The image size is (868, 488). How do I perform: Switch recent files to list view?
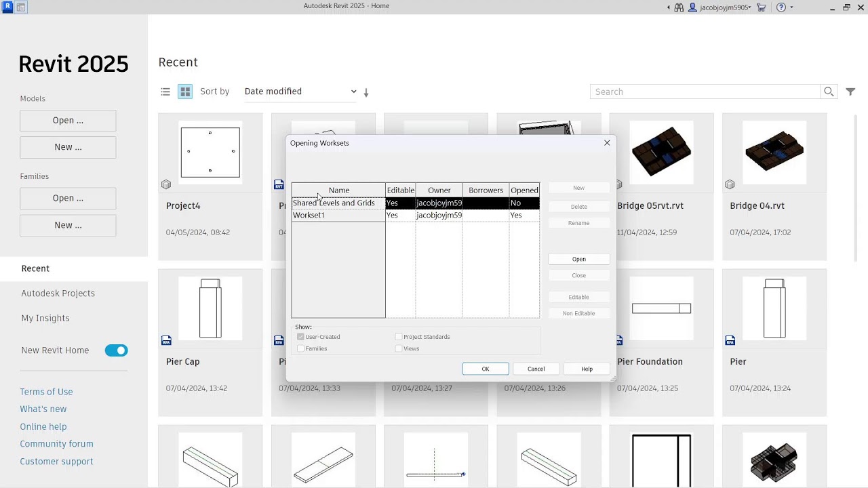[165, 91]
